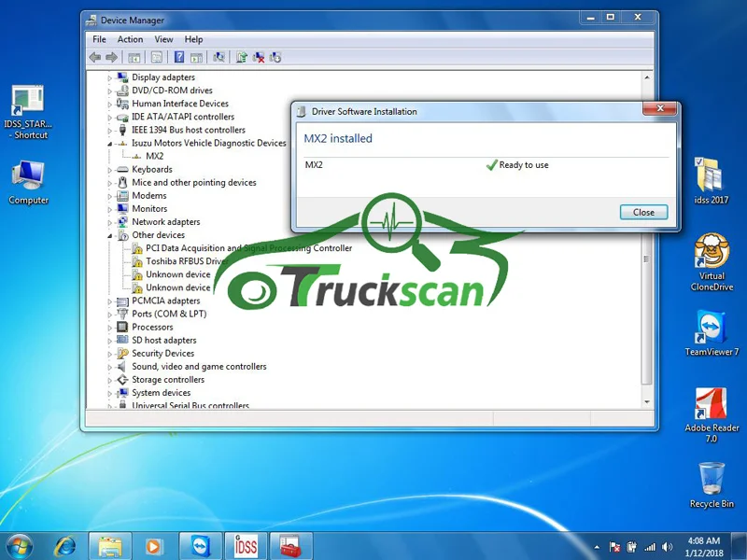Open the File menu

pos(99,39)
